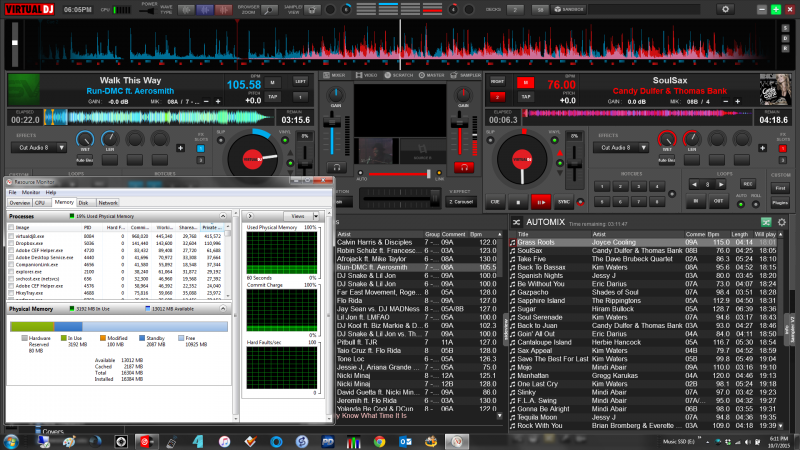The height and width of the screenshot is (450, 800).
Task: Click the left channel volume fader
Action: click(332, 121)
